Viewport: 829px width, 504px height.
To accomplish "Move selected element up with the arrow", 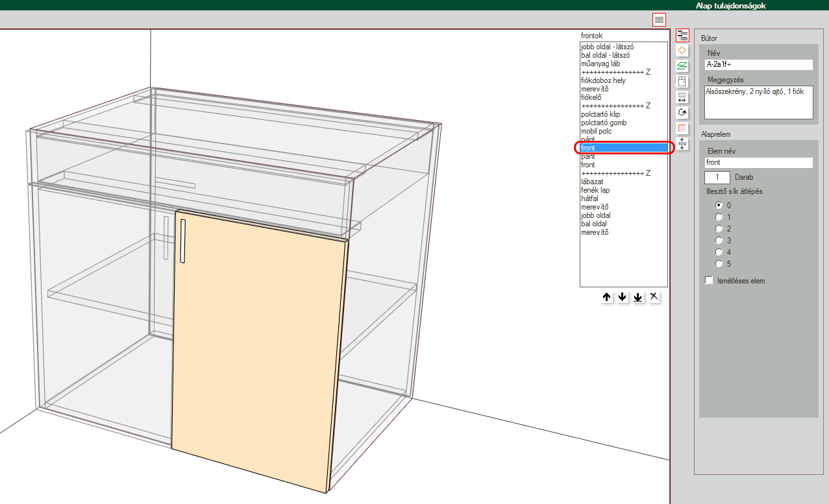I will click(607, 297).
